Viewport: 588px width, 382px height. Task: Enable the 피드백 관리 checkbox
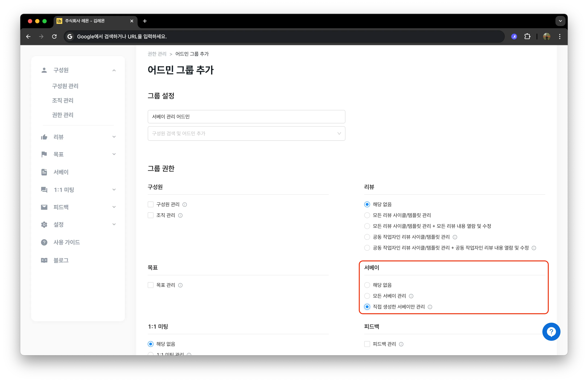pos(367,344)
